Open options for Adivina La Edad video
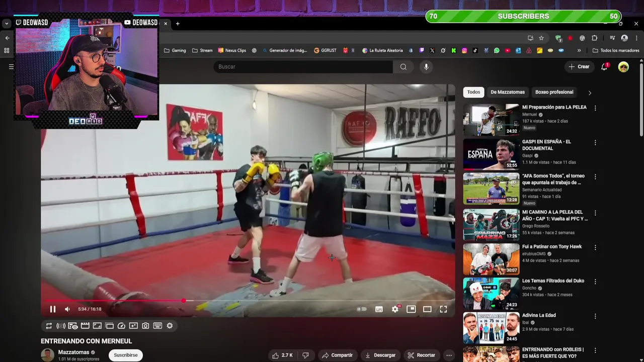 pos(595,316)
